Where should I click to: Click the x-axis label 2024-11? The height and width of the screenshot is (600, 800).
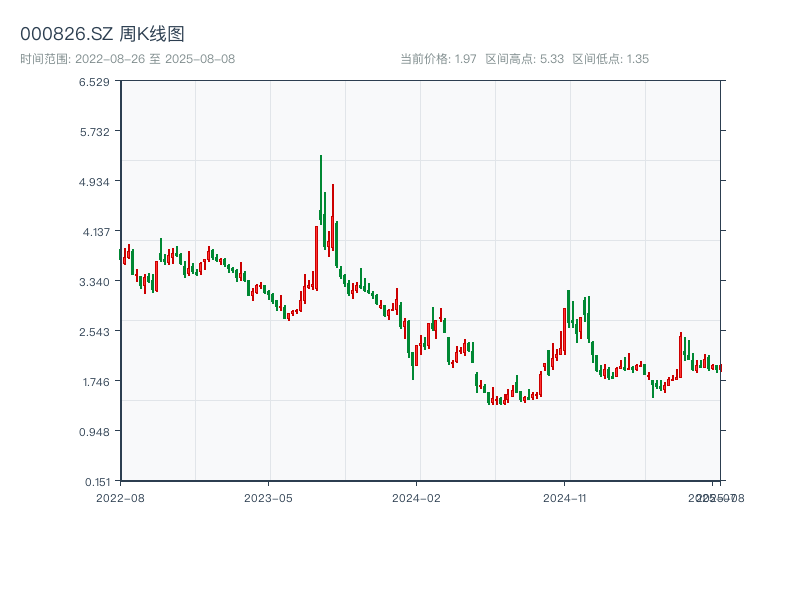point(564,498)
